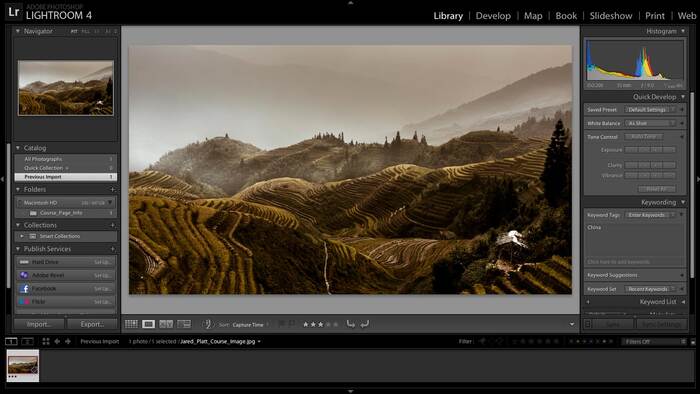700x394 pixels.
Task: Open the Slideshow module
Action: coord(611,16)
